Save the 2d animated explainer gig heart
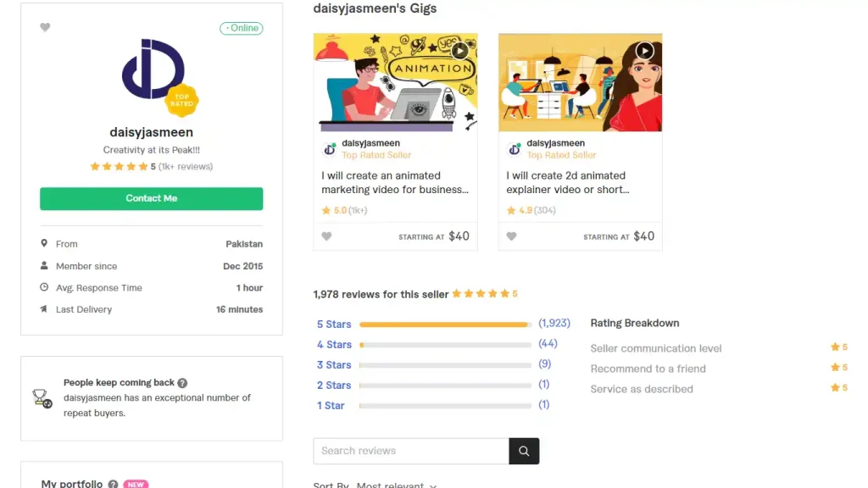868x488 pixels. (x=511, y=236)
